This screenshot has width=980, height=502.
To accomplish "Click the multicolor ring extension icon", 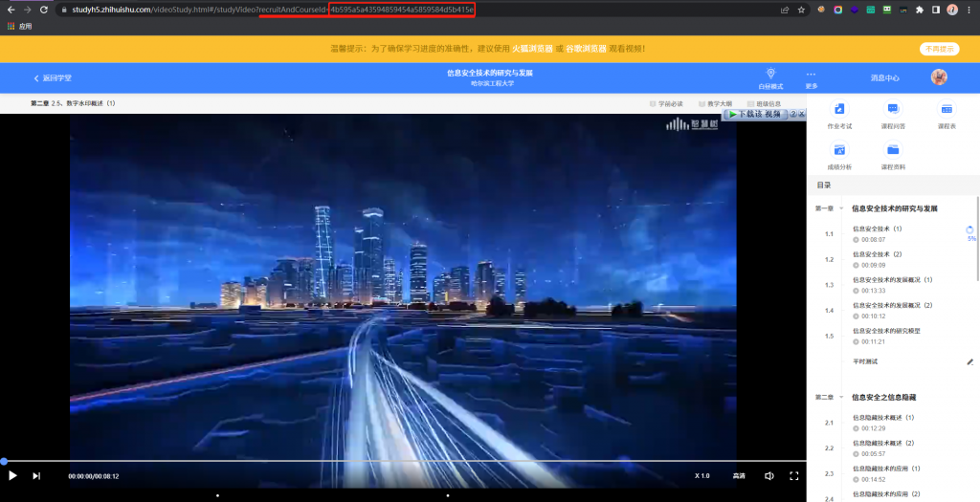I will 838,10.
